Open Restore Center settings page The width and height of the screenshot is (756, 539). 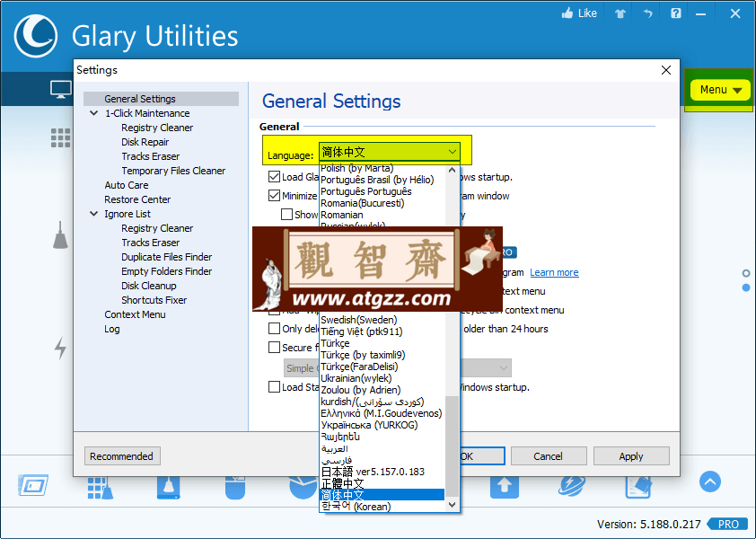click(137, 199)
